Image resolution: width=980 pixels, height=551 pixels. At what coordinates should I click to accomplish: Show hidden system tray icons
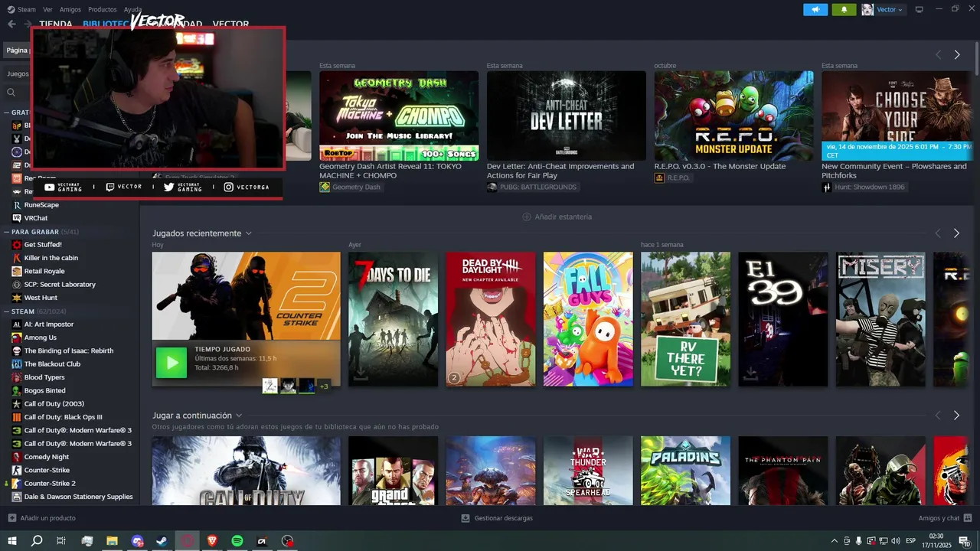[834, 541]
